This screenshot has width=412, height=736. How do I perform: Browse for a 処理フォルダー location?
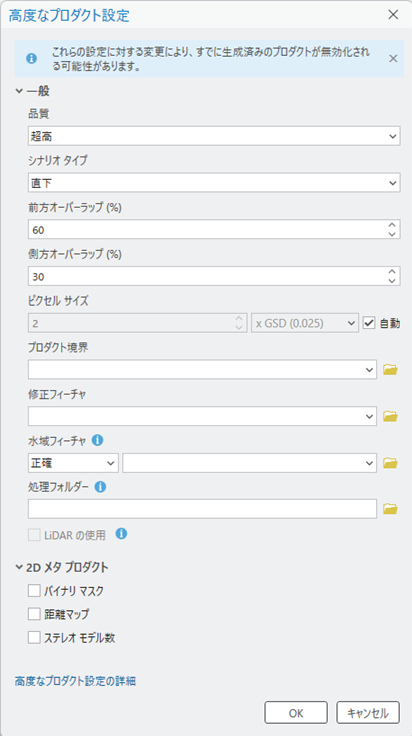click(x=390, y=509)
